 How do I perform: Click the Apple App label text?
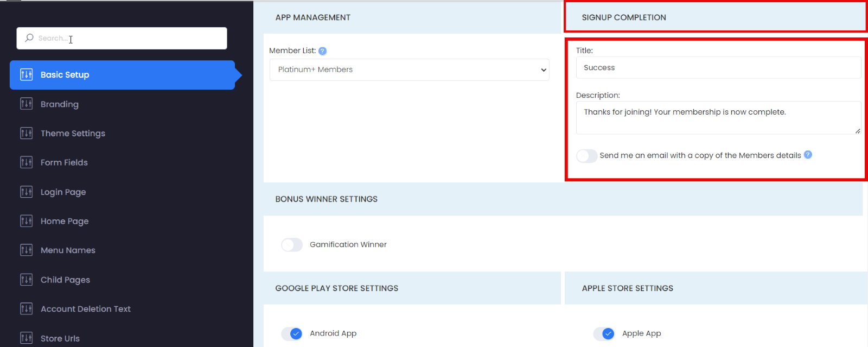pos(642,333)
